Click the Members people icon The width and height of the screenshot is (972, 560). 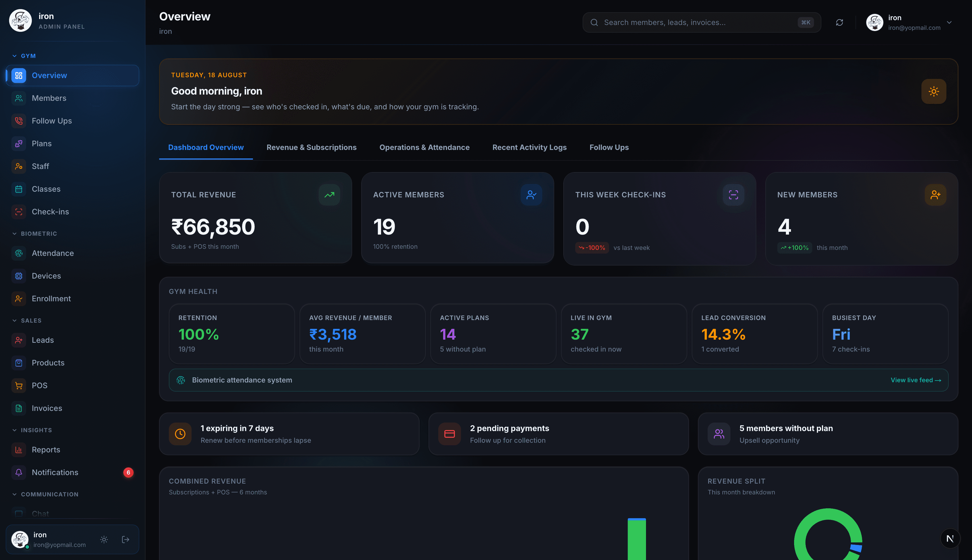click(18, 98)
